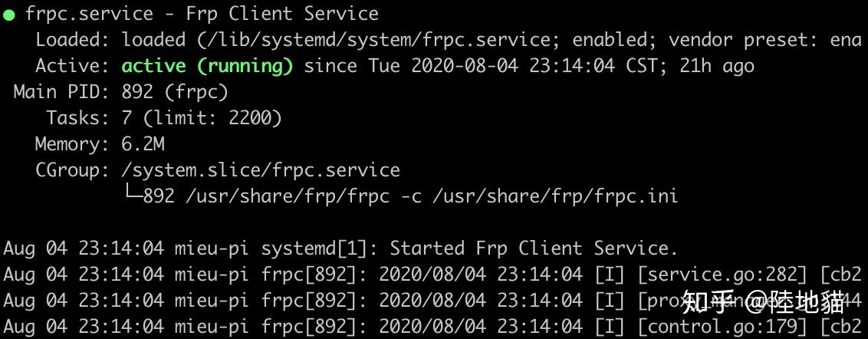Click the [control.go:179] log reference
This screenshot has width=868, height=339.
click(x=723, y=327)
